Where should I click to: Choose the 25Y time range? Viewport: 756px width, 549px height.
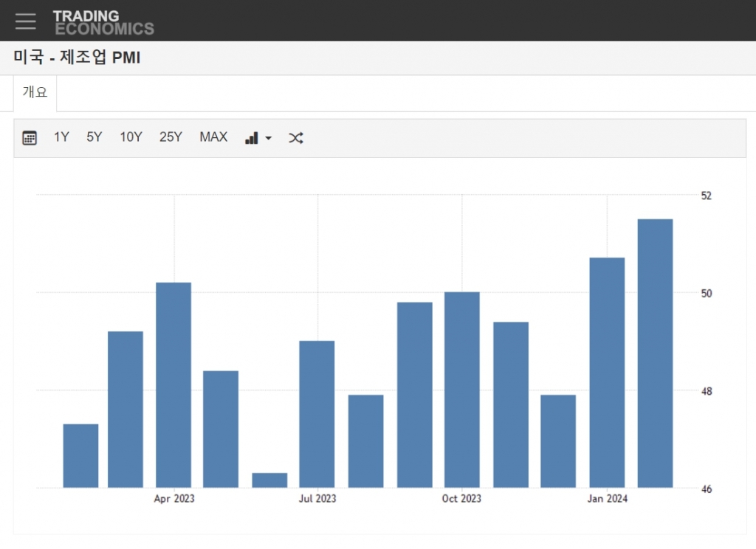[171, 137]
